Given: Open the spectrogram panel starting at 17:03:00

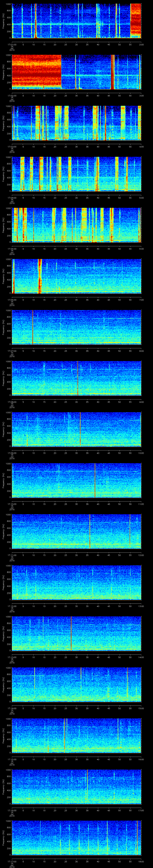Looking at the screenshot, I should click(76, 123).
